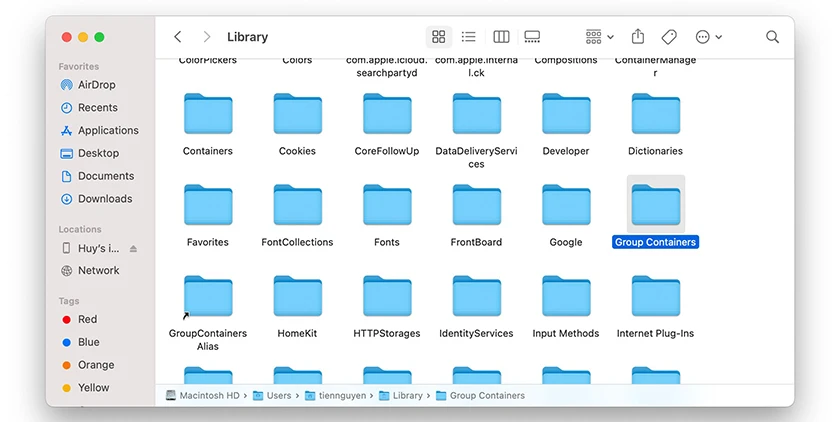Open AirDrop in the sidebar
Screen dimensions: 840x422
click(88, 85)
